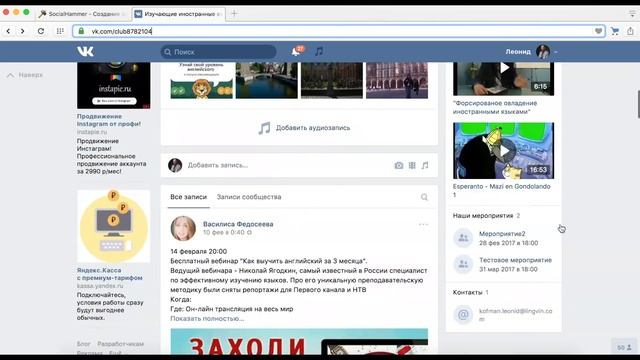Image resolution: width=640 pixels, height=360 pixels.
Task: Click the browser address bar
Action: tap(339, 31)
